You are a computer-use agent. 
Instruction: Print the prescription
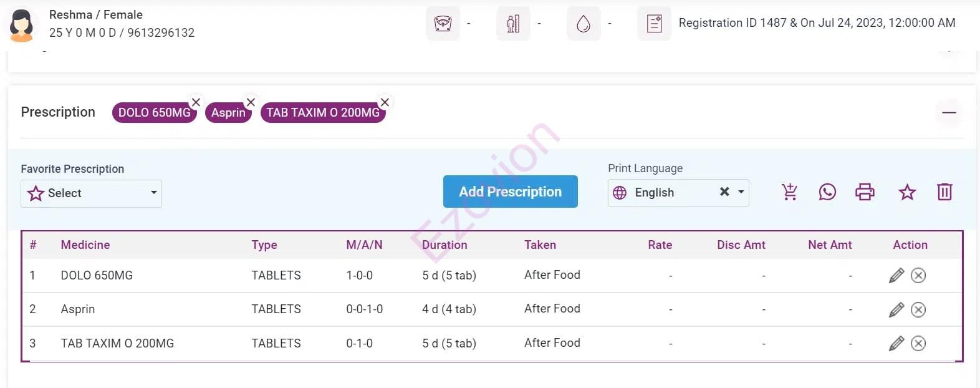pos(865,192)
